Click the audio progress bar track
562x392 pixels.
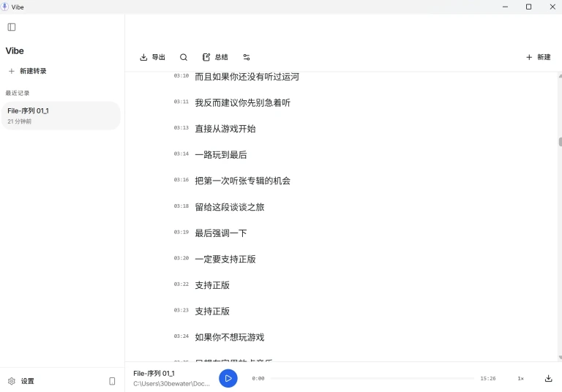[x=372, y=378]
